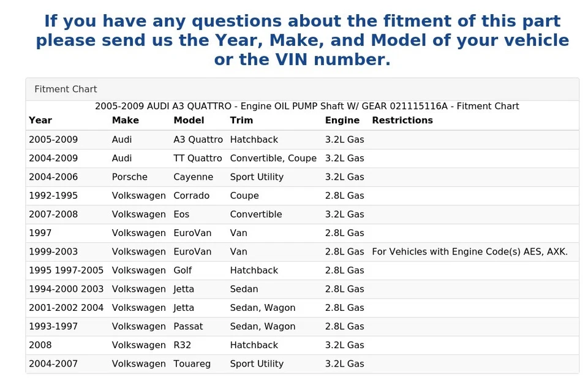Select the Corrado model cell
Viewport: 588px width, 385px height.
click(191, 196)
